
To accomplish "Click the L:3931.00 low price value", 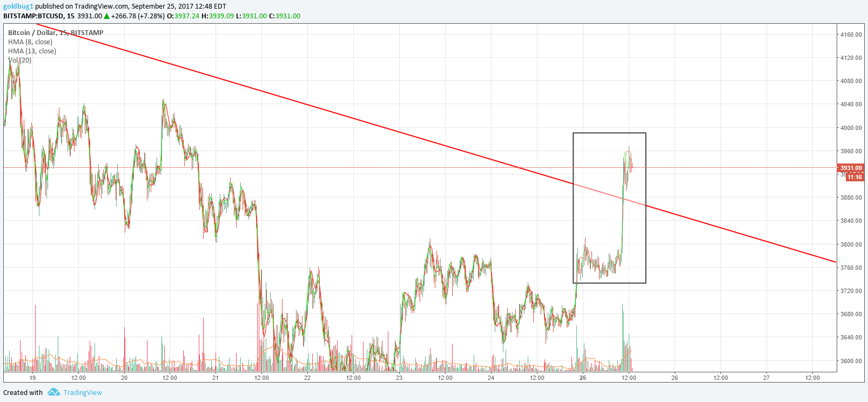I will [251, 16].
